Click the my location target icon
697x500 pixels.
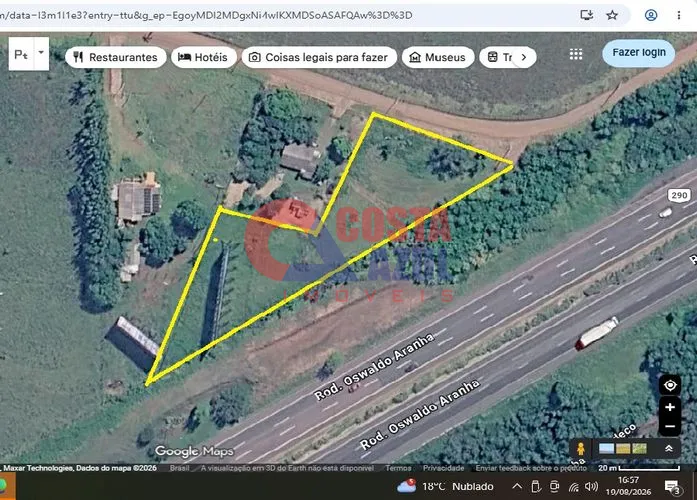tap(670, 385)
